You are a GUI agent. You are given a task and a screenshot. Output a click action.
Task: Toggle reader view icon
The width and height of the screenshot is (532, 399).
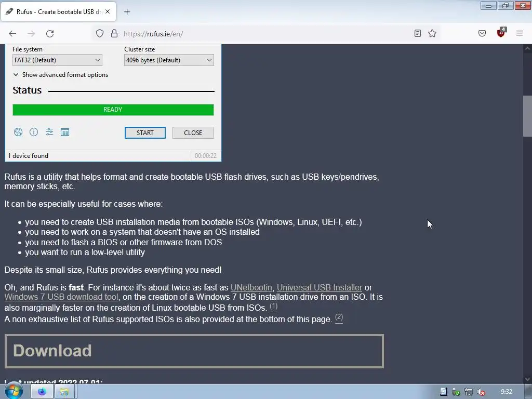(418, 33)
